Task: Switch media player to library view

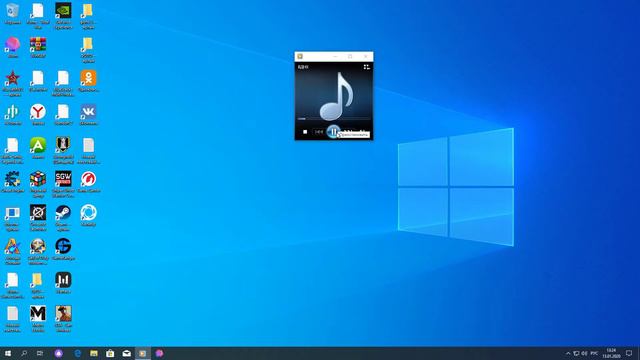Action: pos(366,67)
